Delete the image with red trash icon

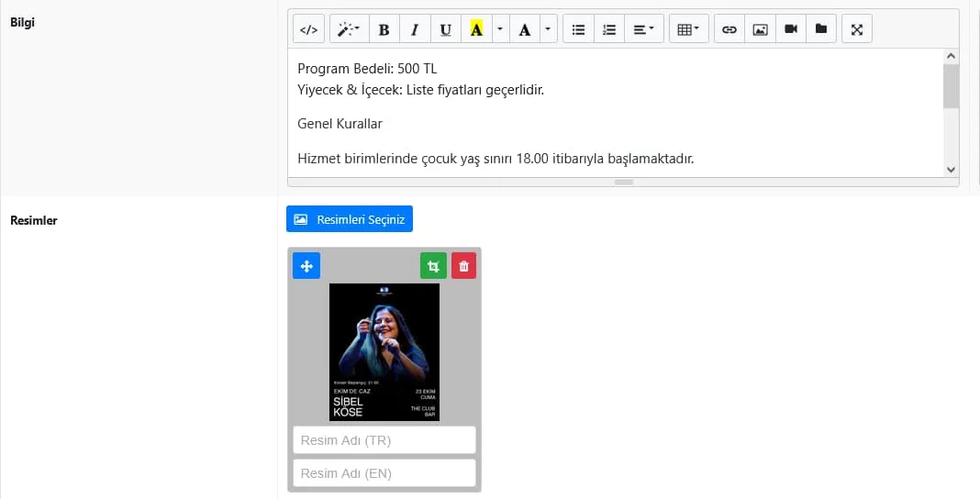[x=463, y=266]
